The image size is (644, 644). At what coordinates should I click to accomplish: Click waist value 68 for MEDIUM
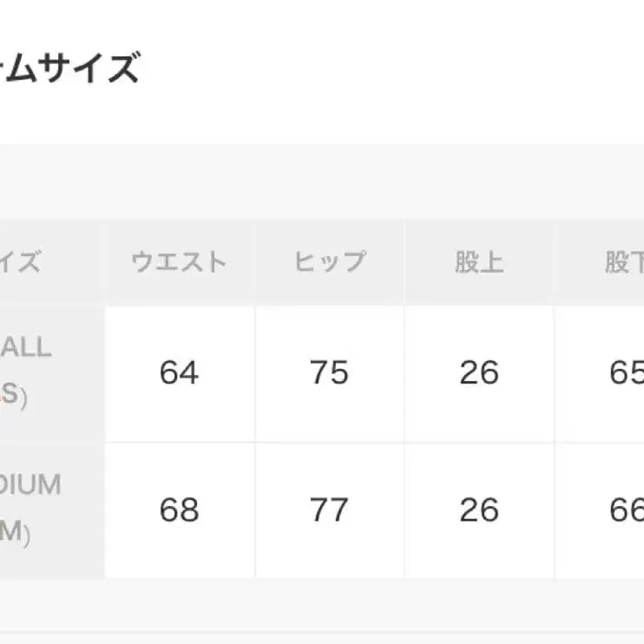(180, 510)
